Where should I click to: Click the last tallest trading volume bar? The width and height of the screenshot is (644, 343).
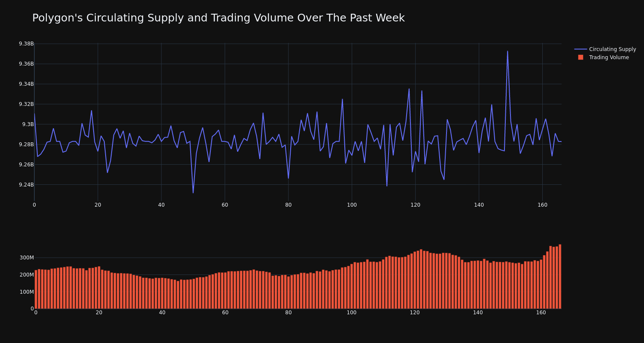point(560,277)
